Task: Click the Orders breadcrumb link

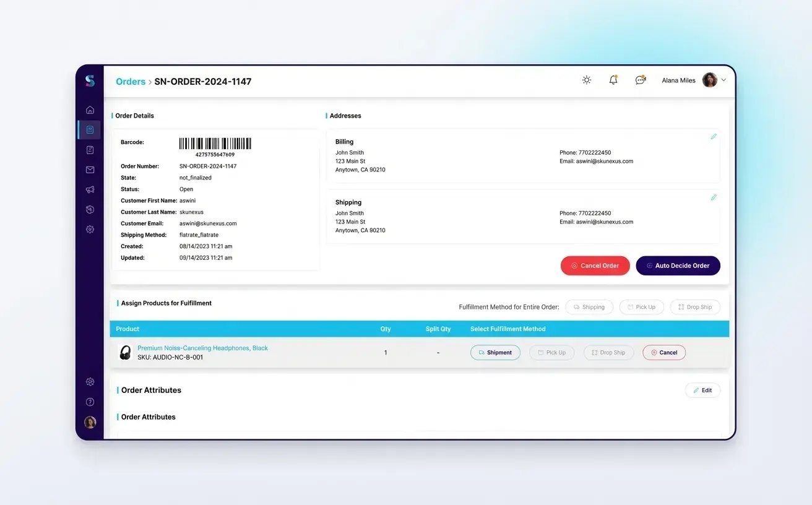Action: pos(131,82)
